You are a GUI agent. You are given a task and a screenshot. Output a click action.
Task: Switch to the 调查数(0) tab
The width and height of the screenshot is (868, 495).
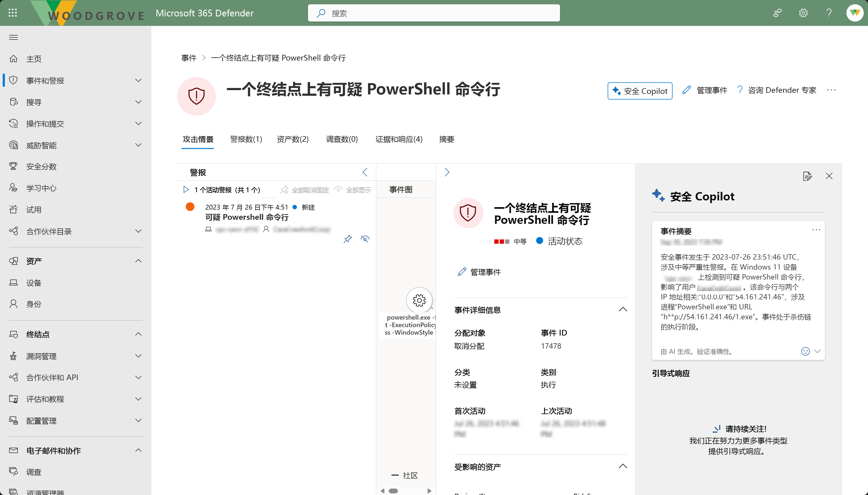pos(342,139)
